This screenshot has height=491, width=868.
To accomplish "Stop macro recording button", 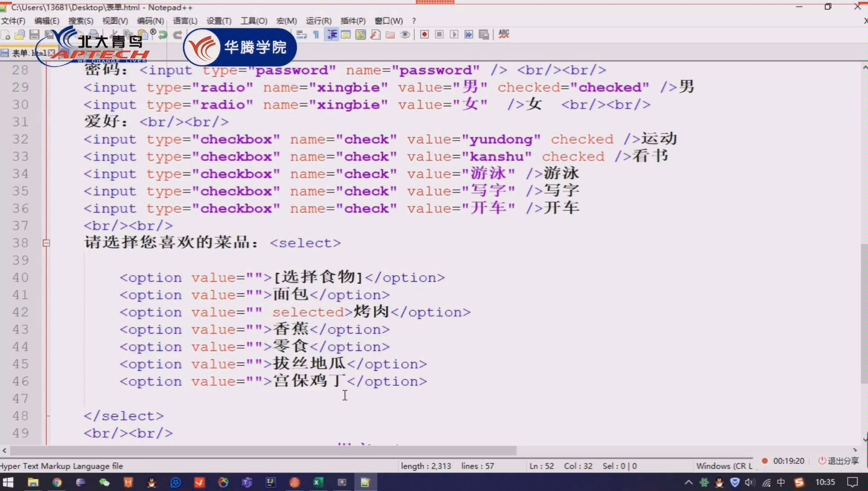I will (x=439, y=35).
